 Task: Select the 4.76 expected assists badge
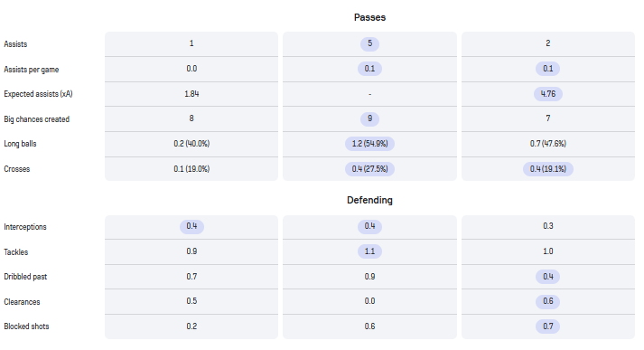click(548, 94)
